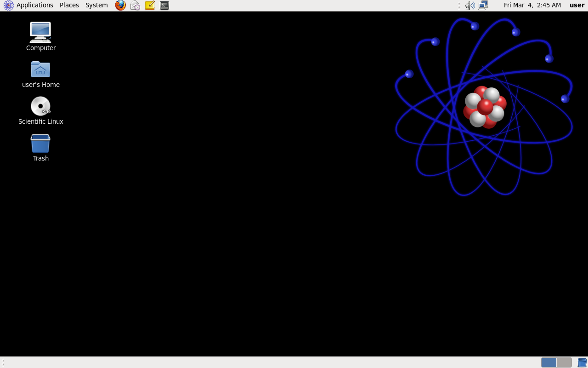Click the volume speaker icon
The image size is (588, 368).
[x=469, y=6]
